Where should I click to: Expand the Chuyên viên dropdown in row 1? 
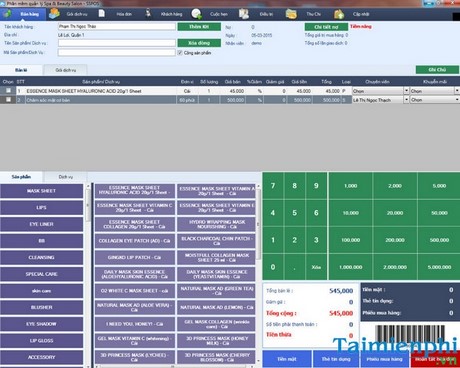tap(406, 90)
